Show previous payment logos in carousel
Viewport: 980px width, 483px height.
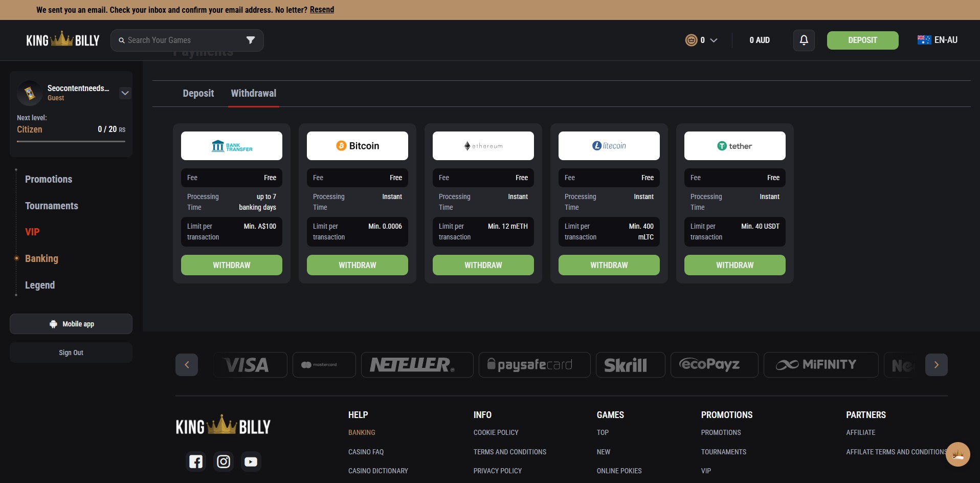click(187, 365)
